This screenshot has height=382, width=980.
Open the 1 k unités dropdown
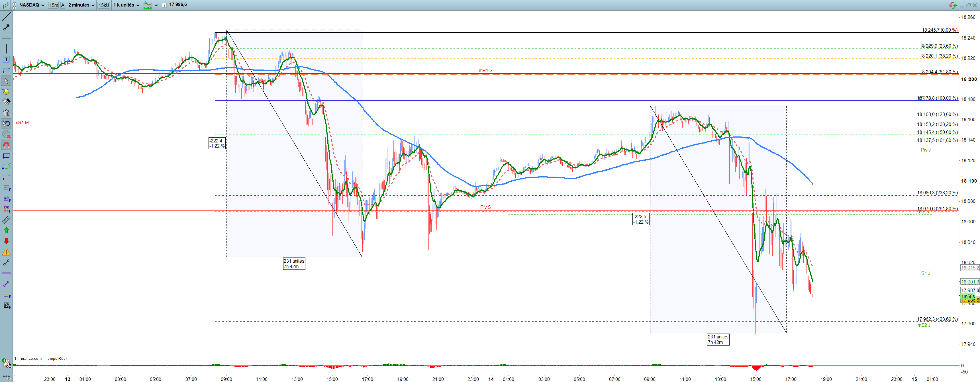tap(126, 5)
